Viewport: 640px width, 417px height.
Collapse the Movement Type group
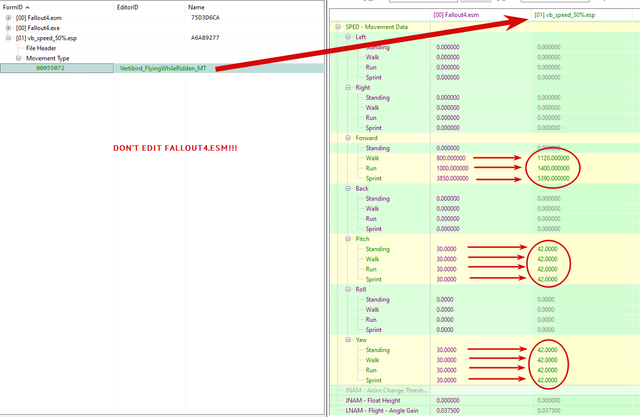pyautogui.click(x=18, y=58)
